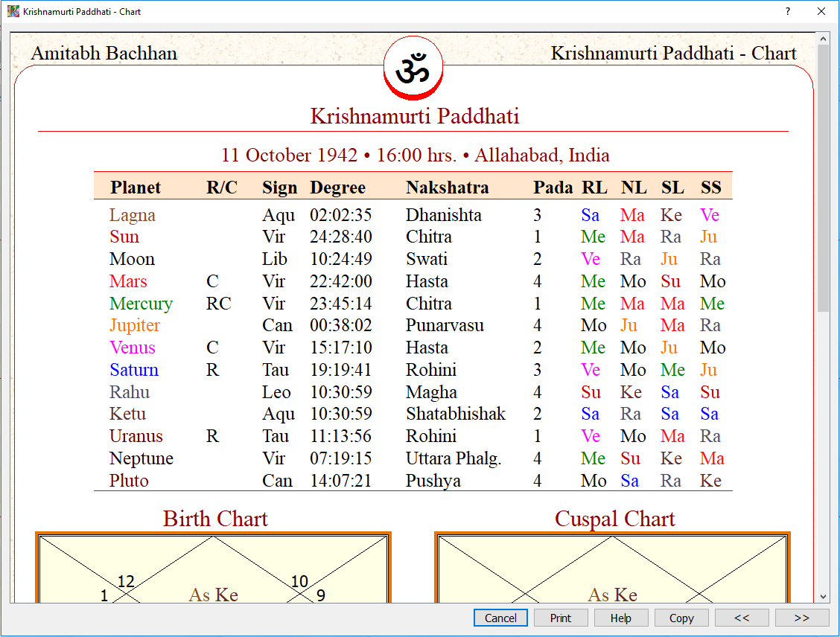Click the Lagna entry in the table
Screen dimensions: 840x637
[x=133, y=215]
